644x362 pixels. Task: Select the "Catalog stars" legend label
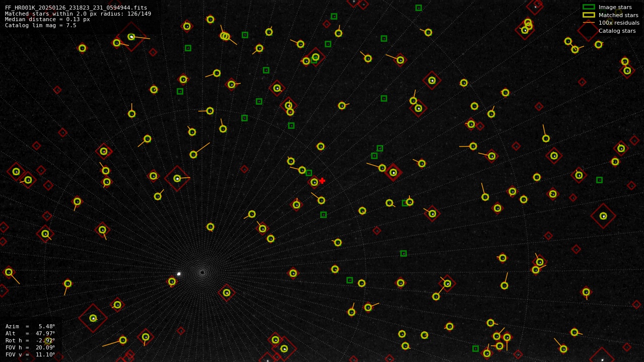[617, 31]
